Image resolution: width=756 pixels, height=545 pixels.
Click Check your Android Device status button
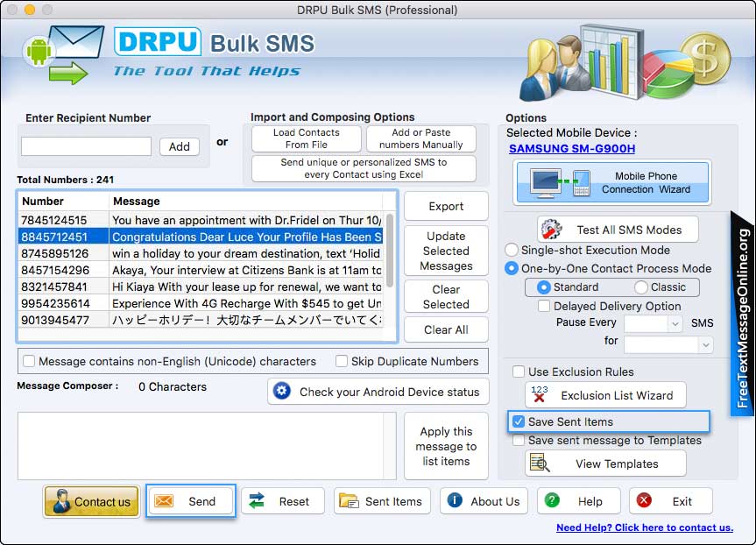(x=378, y=391)
